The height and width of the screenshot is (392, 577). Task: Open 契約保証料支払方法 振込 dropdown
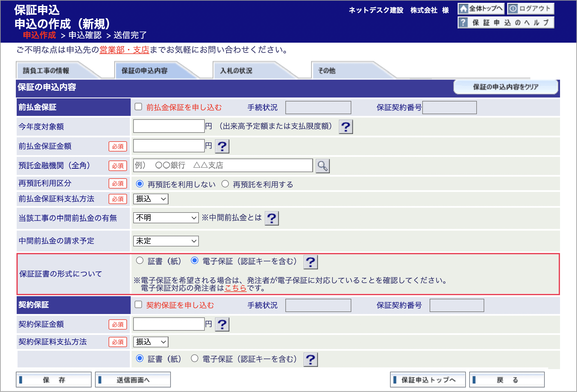click(x=151, y=342)
